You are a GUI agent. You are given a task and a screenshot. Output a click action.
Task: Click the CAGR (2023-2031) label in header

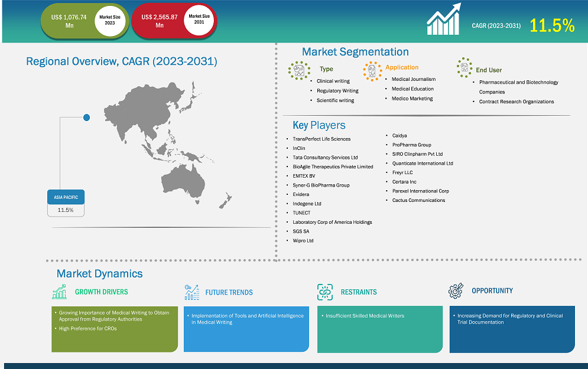(x=496, y=25)
